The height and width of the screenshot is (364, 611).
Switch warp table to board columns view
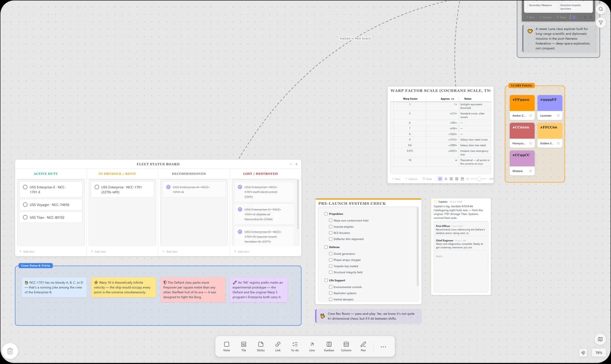[457, 179]
